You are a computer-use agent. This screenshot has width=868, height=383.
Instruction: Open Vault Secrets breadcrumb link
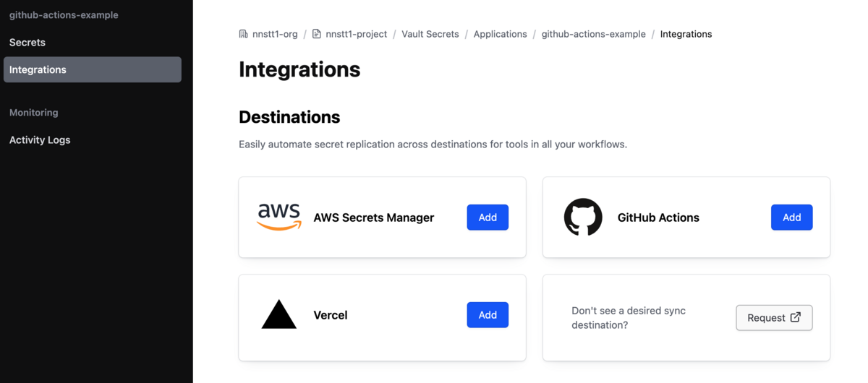[430, 34]
